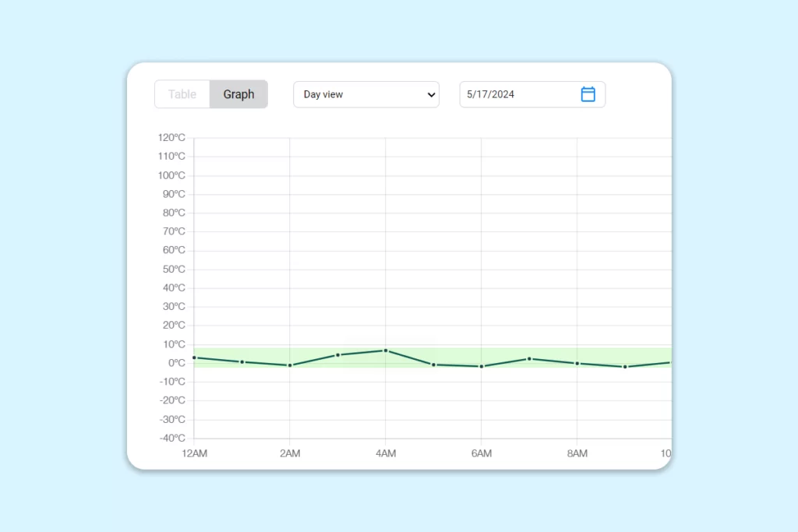
Task: Select the Graph view tab
Action: [238, 94]
